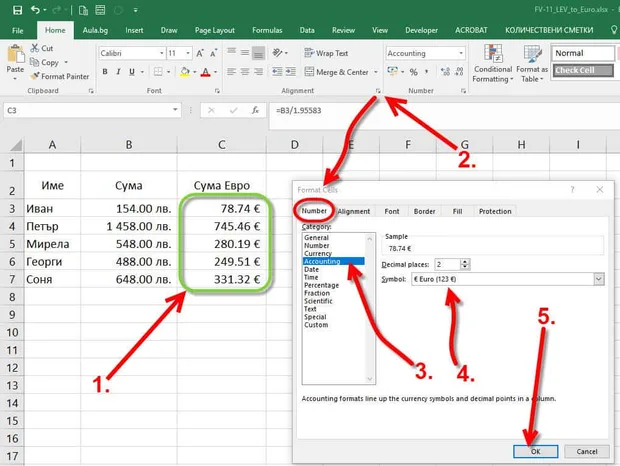
Task: Select Custom in the Category list
Action: pyautogui.click(x=316, y=325)
